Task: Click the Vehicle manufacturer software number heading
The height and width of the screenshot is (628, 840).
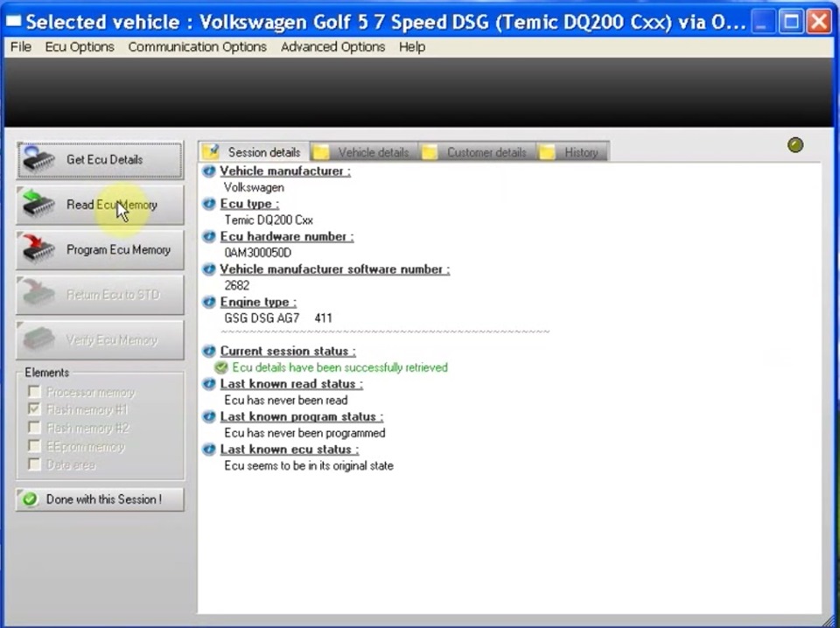Action: point(335,269)
